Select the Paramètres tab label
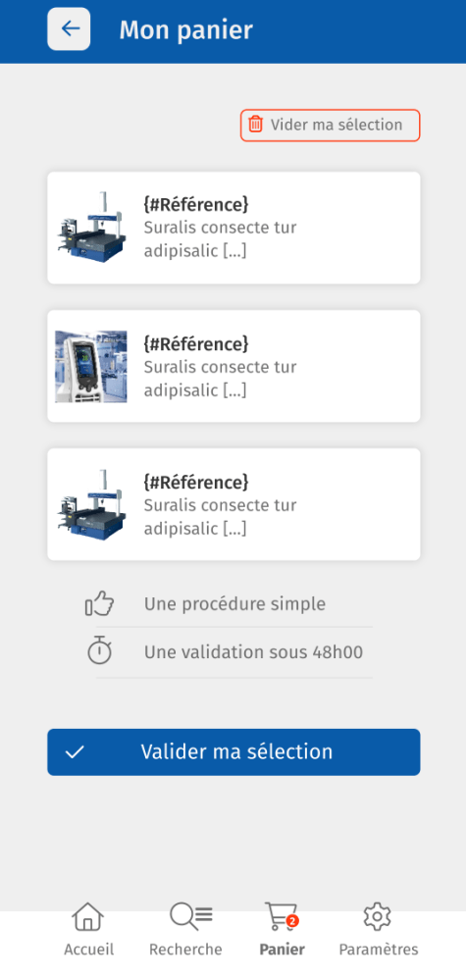The height and width of the screenshot is (980, 466). pos(379,950)
